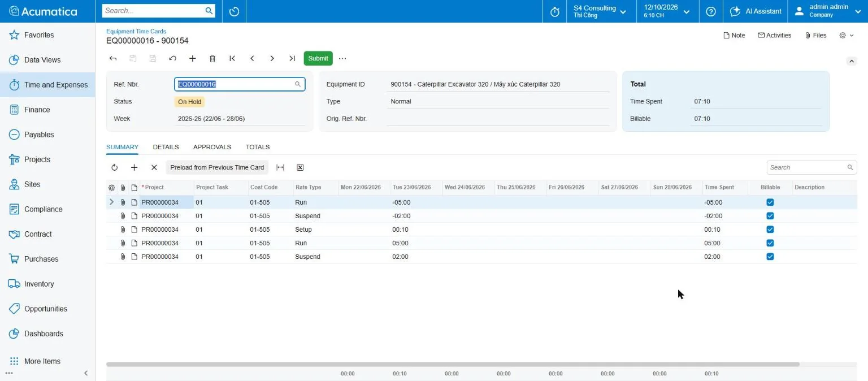This screenshot has width=868, height=381.
Task: Open the Note panel
Action: click(734, 35)
